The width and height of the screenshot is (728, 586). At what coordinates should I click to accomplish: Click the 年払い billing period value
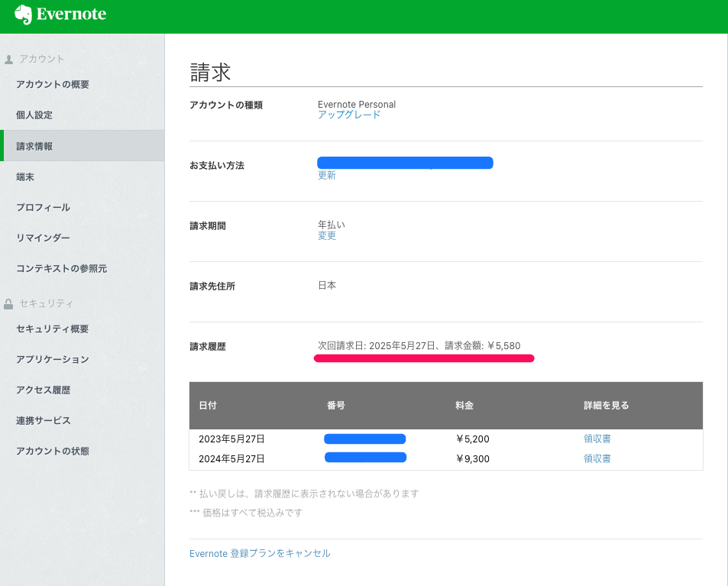point(332,225)
